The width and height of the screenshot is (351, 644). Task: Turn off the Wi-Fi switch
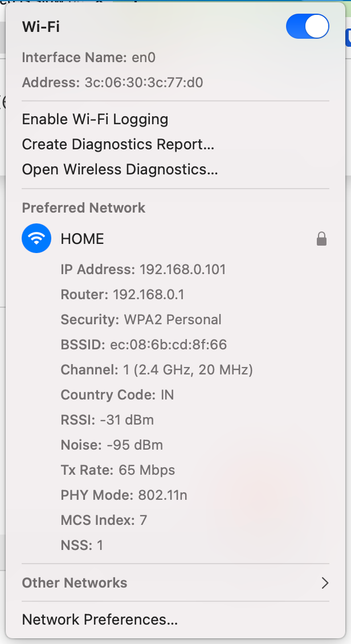[x=307, y=27]
